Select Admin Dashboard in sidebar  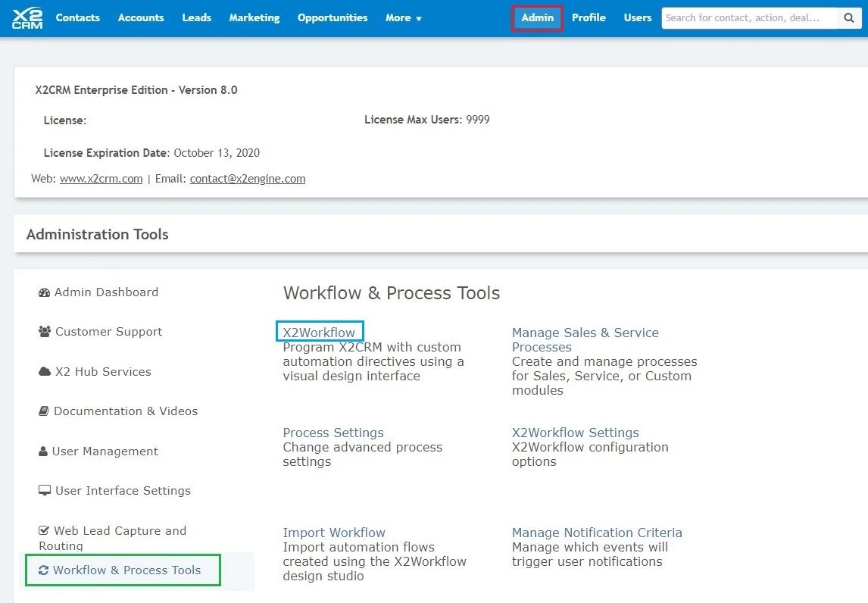click(98, 292)
